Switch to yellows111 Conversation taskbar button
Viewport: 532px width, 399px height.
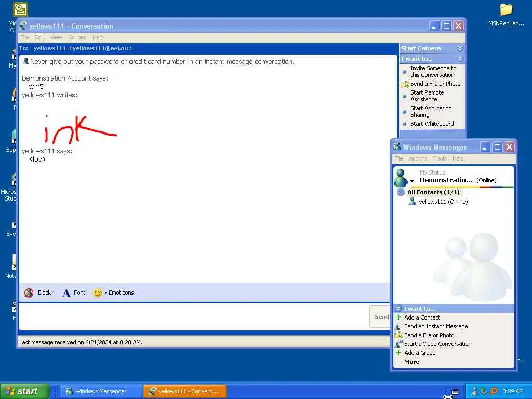pyautogui.click(x=185, y=391)
